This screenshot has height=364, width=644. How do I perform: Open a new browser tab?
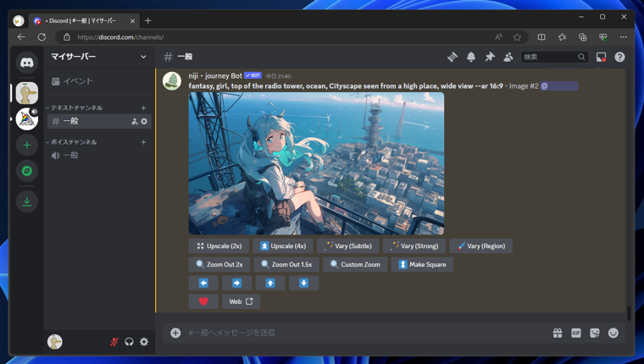147,21
